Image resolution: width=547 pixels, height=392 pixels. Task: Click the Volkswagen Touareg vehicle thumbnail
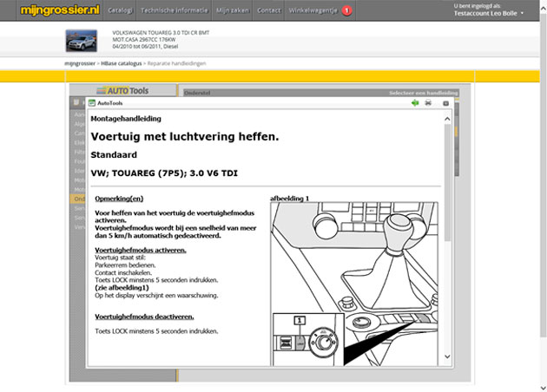(x=82, y=41)
